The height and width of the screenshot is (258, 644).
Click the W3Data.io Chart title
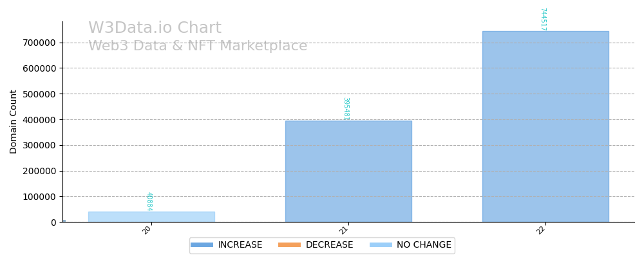point(155,28)
